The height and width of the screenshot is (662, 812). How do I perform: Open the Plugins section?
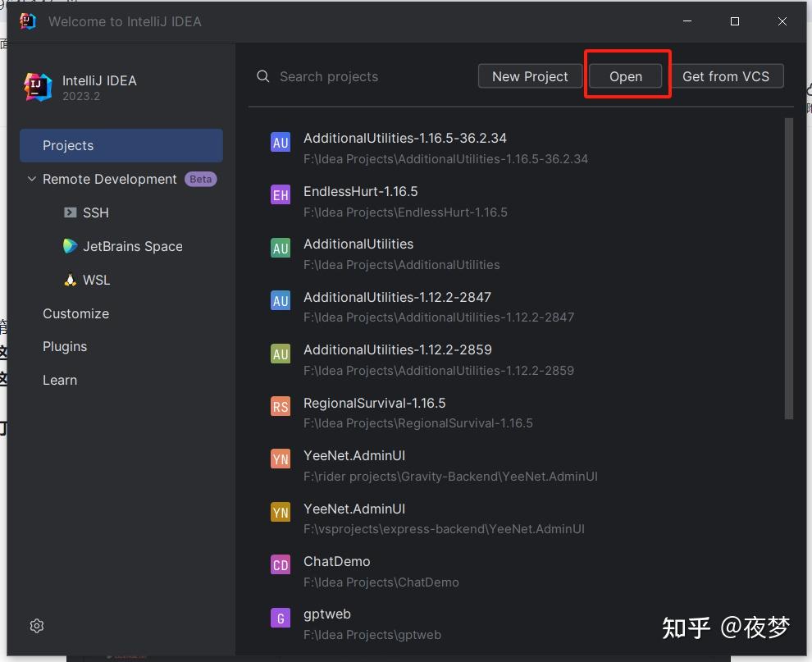(x=64, y=346)
